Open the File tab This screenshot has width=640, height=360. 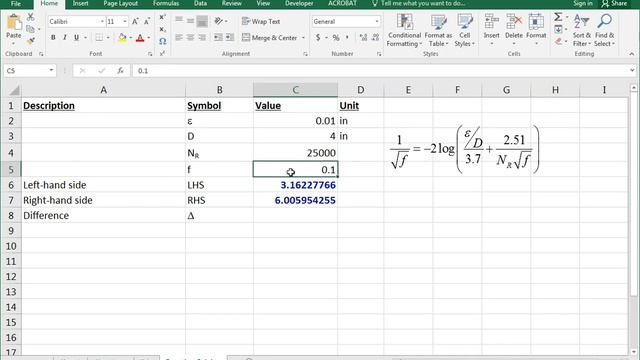[16, 3]
